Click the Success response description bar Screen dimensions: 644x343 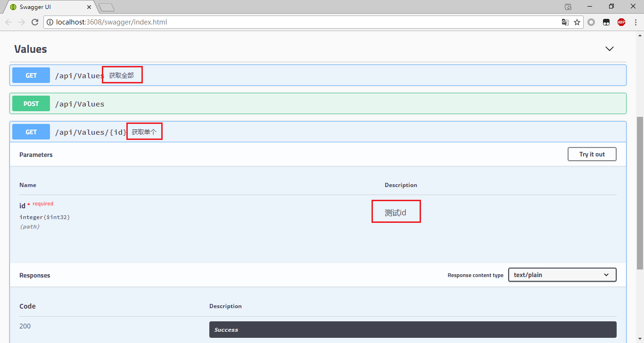pyautogui.click(x=413, y=330)
